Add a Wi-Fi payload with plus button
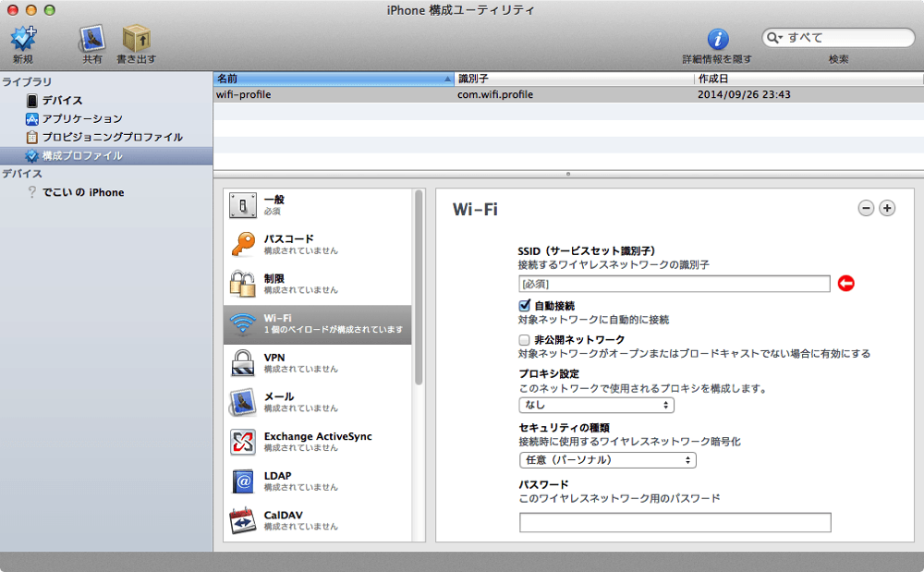924x572 pixels. (887, 208)
